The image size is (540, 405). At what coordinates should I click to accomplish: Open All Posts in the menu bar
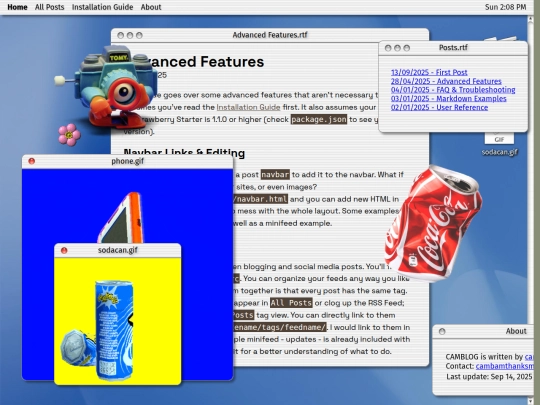coord(49,7)
